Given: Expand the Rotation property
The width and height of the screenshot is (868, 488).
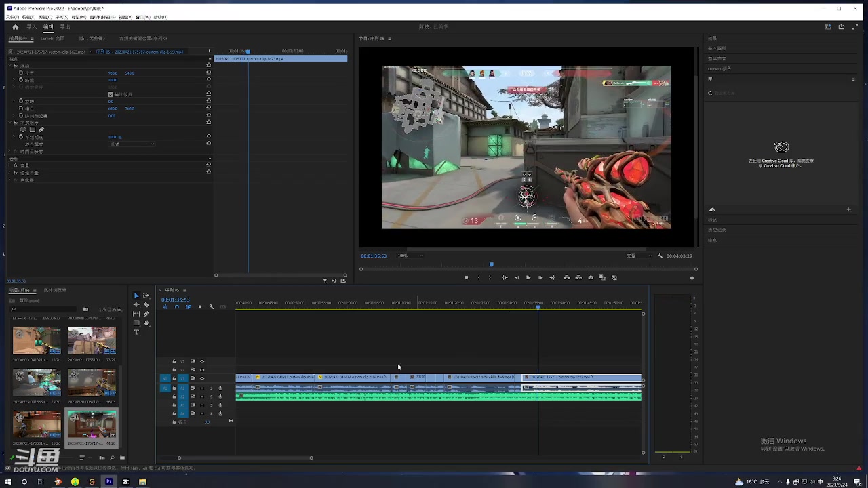Looking at the screenshot, I should [x=15, y=101].
